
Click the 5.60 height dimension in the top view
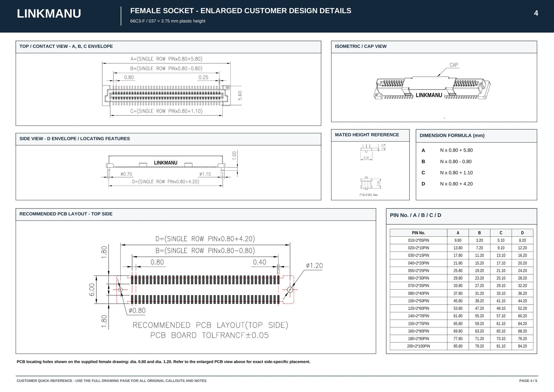[x=240, y=96]
